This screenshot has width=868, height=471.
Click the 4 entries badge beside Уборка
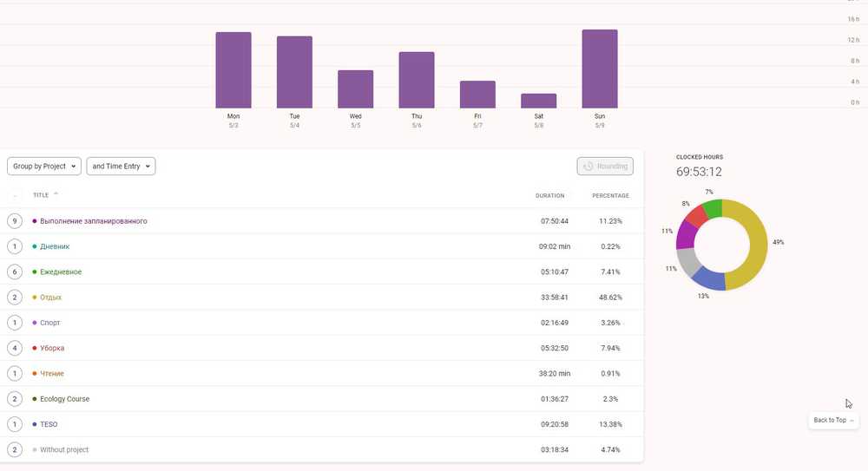(x=14, y=348)
